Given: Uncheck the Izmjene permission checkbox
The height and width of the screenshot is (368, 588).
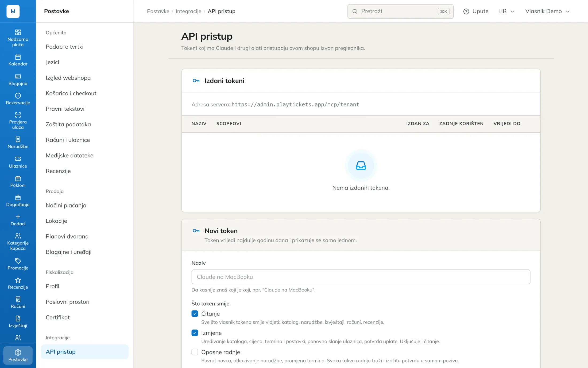Looking at the screenshot, I should click(x=195, y=333).
